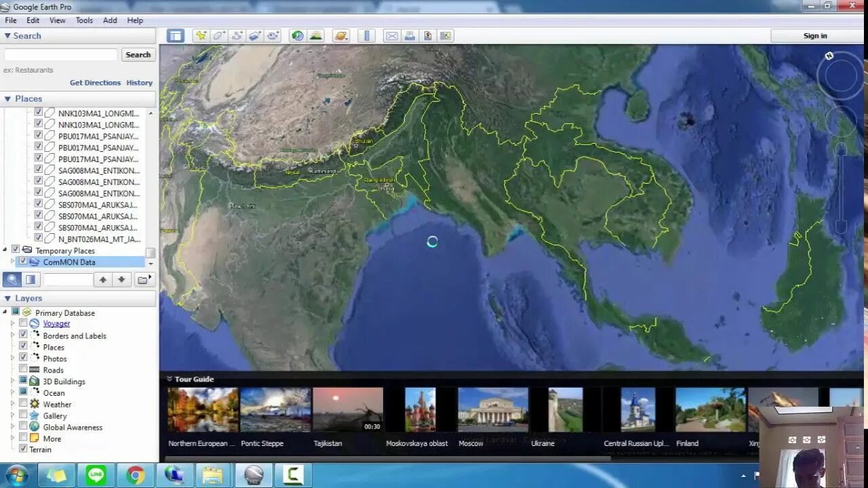Click View in Google Maps toolbar icon
The image size is (868, 488).
446,36
